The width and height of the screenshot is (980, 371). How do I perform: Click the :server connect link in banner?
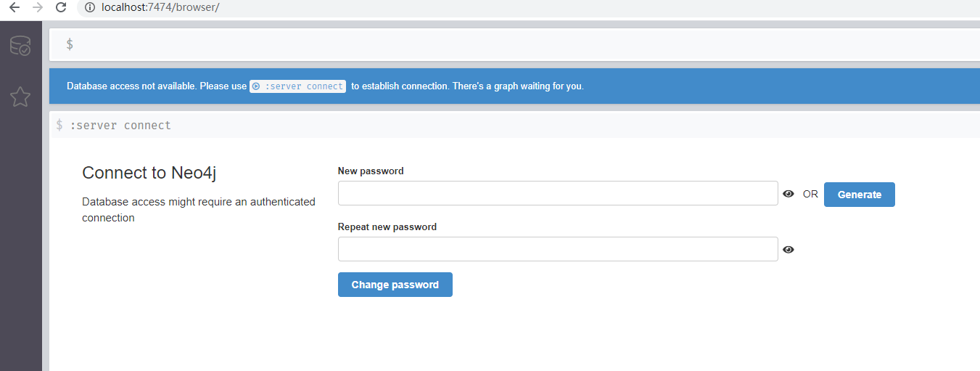coord(298,86)
